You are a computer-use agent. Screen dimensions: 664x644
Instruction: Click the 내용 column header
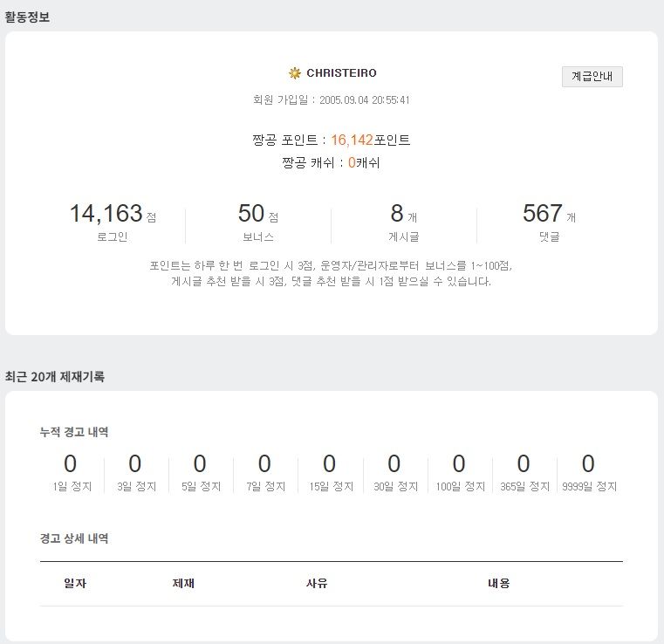[x=499, y=583]
